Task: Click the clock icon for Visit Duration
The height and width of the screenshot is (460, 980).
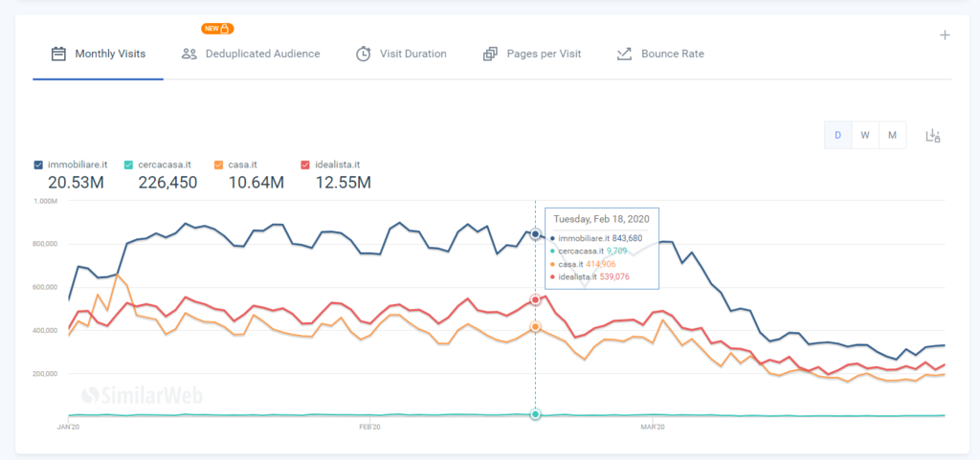Action: [x=363, y=54]
